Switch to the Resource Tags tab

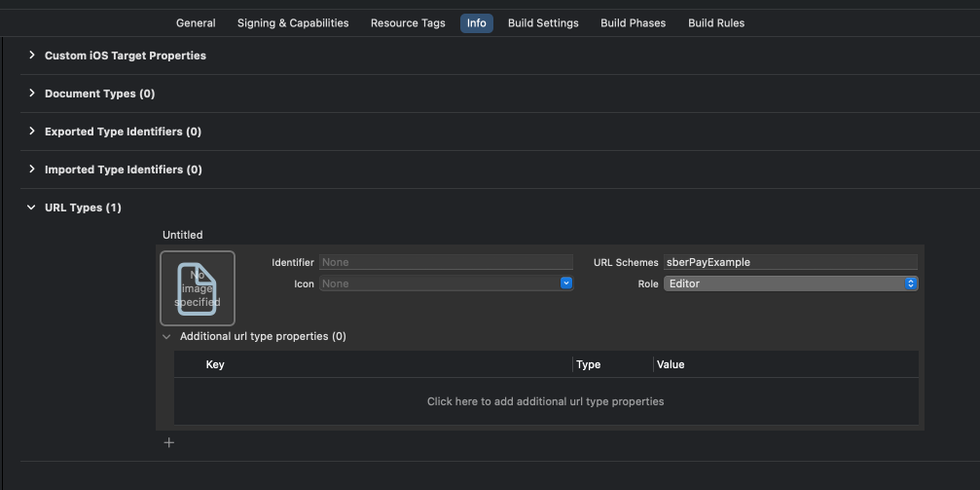pos(408,23)
